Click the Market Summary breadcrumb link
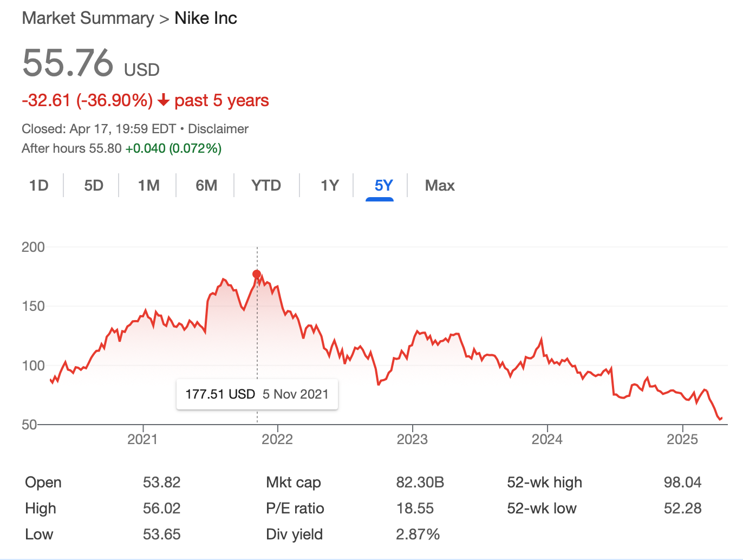 click(88, 18)
